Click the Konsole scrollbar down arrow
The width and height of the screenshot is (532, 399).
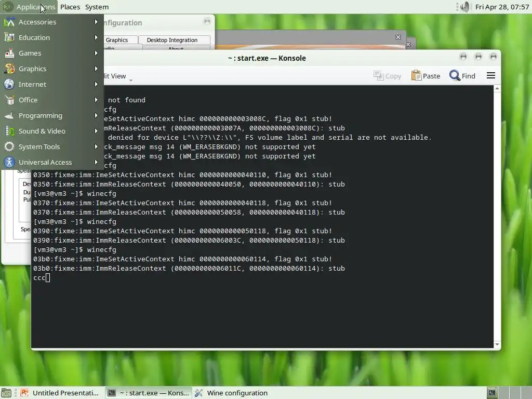[497, 344]
